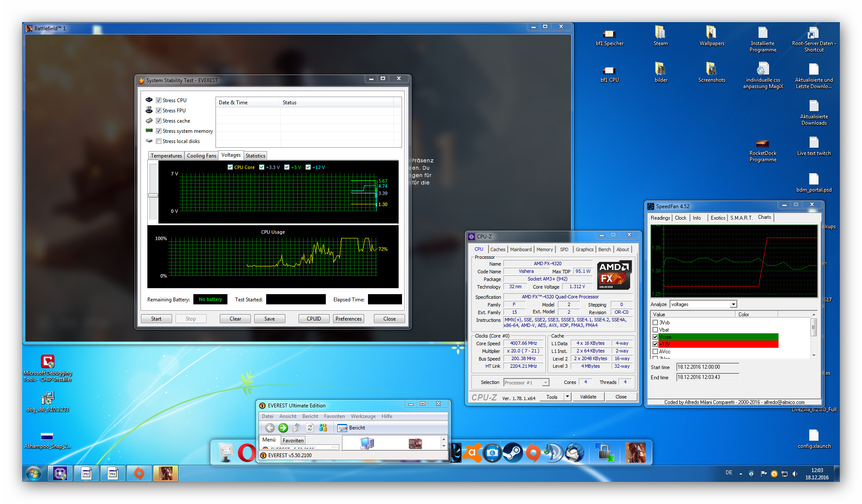Enable Stress local disks checkbox
Image resolution: width=862 pixels, height=504 pixels.
point(158,141)
